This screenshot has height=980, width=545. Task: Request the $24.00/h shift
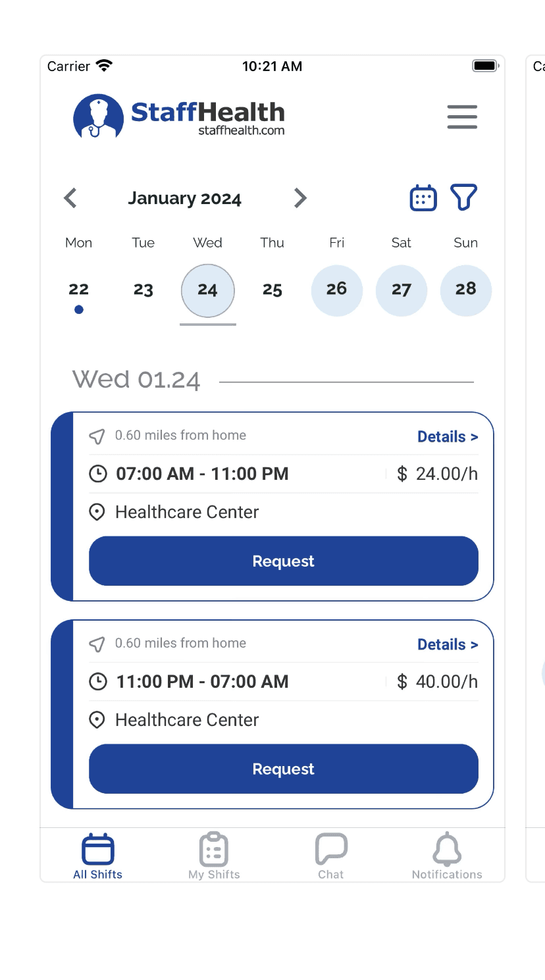tap(284, 561)
